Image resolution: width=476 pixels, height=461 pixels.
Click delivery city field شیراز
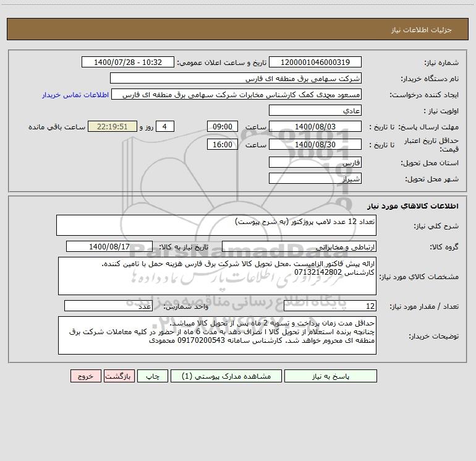click(x=315, y=178)
